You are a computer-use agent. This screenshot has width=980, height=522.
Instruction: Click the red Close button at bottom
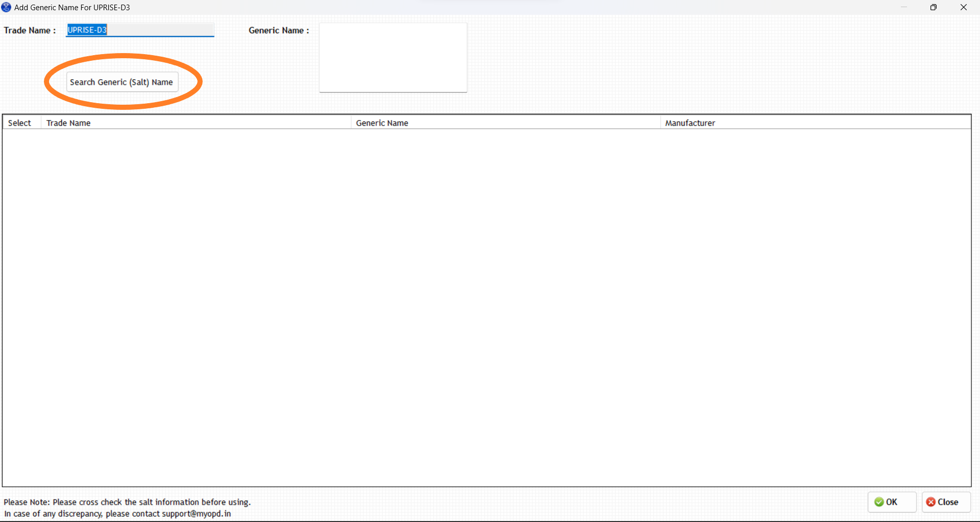coord(945,502)
